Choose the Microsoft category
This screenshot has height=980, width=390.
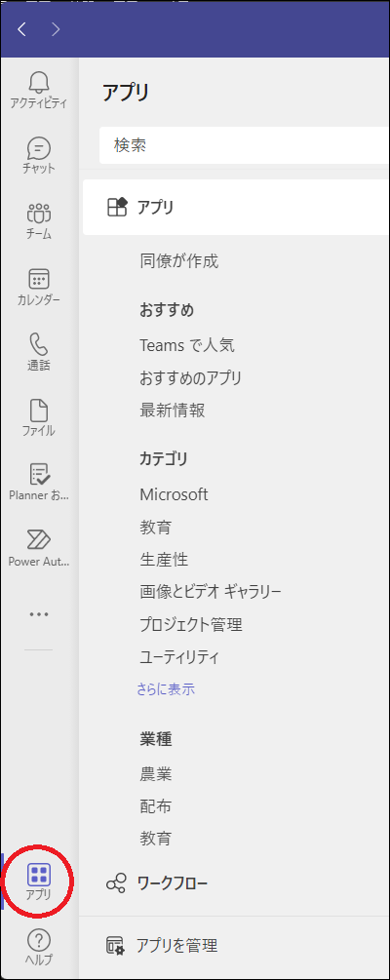point(174,494)
